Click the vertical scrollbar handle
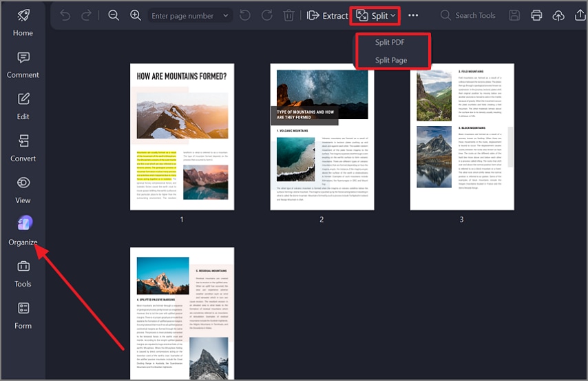Screen dimensions: 588x381 tap(510, 147)
